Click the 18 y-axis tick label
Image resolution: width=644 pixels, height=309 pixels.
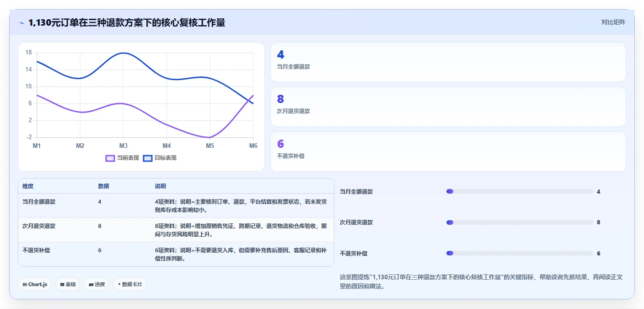pos(28,53)
